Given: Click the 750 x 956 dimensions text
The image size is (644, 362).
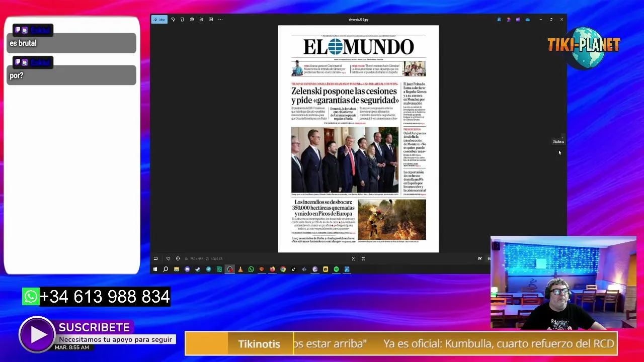Looking at the screenshot, I should pyautogui.click(x=197, y=259).
